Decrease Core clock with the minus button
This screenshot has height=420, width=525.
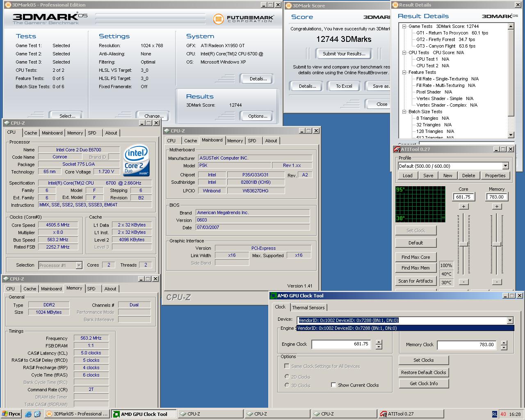point(463,282)
